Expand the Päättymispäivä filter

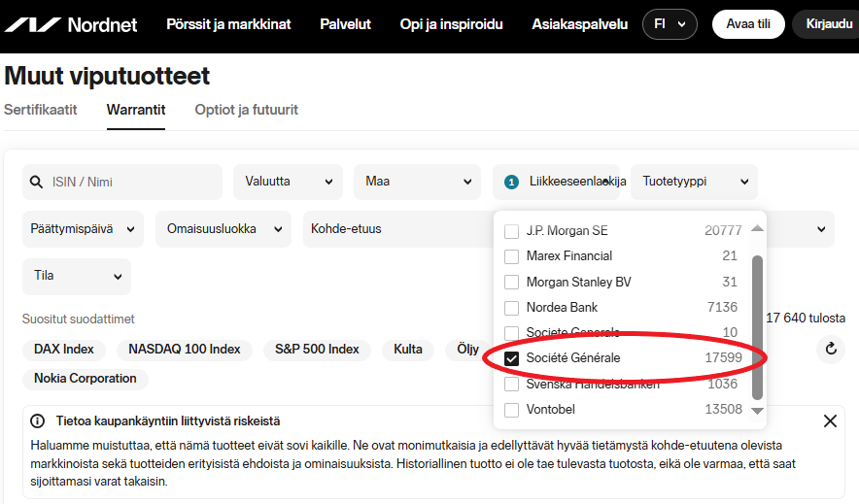point(83,229)
